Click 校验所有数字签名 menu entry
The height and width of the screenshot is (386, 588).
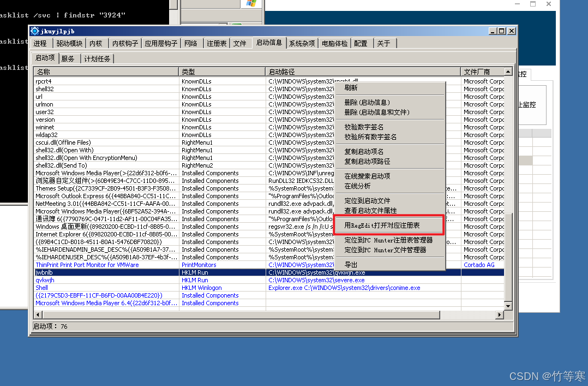(x=370, y=137)
